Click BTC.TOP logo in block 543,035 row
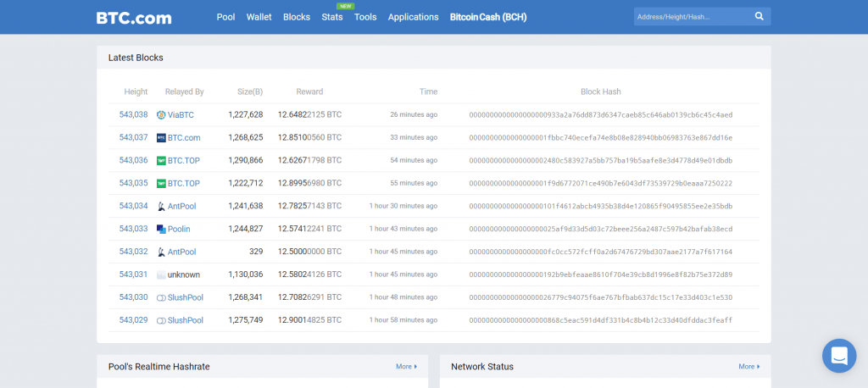 tap(161, 183)
